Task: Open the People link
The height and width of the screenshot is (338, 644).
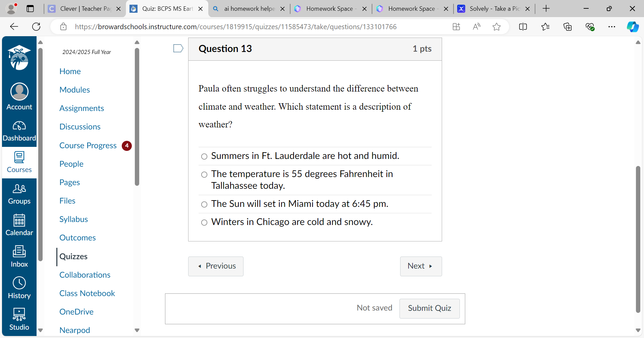Action: click(x=71, y=164)
